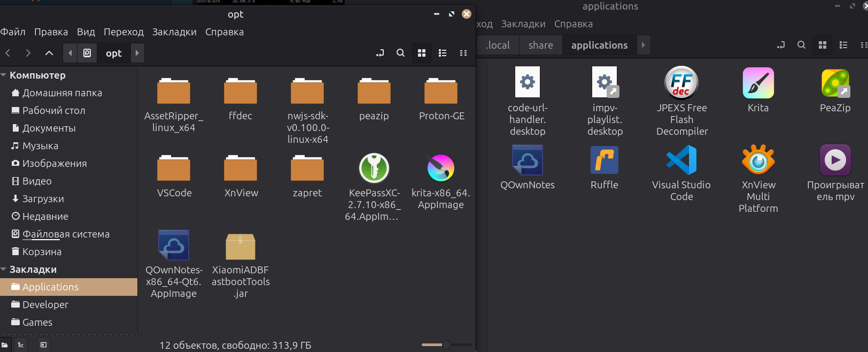Image resolution: width=868 pixels, height=352 pixels.
Task: Go back in opt window history
Action: (8, 53)
